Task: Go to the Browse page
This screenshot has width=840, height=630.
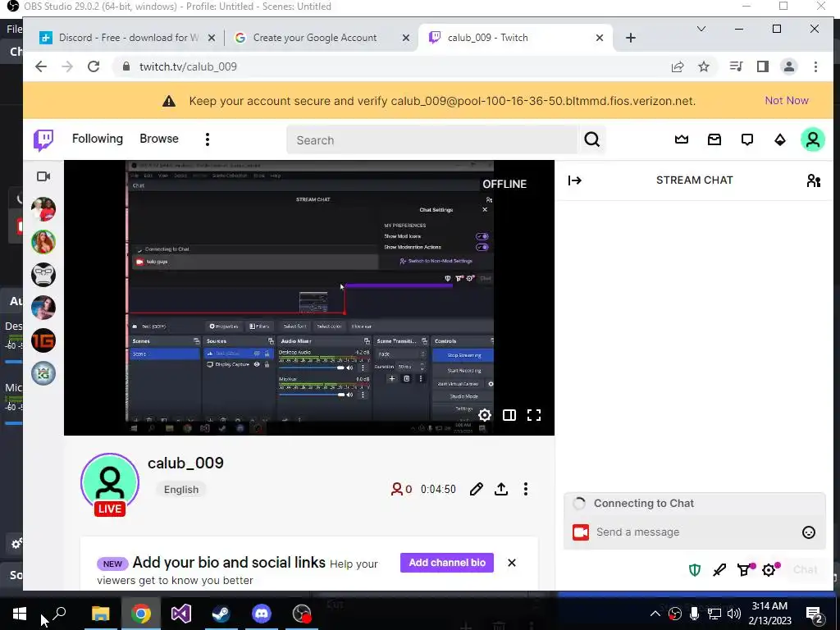Action: click(159, 139)
